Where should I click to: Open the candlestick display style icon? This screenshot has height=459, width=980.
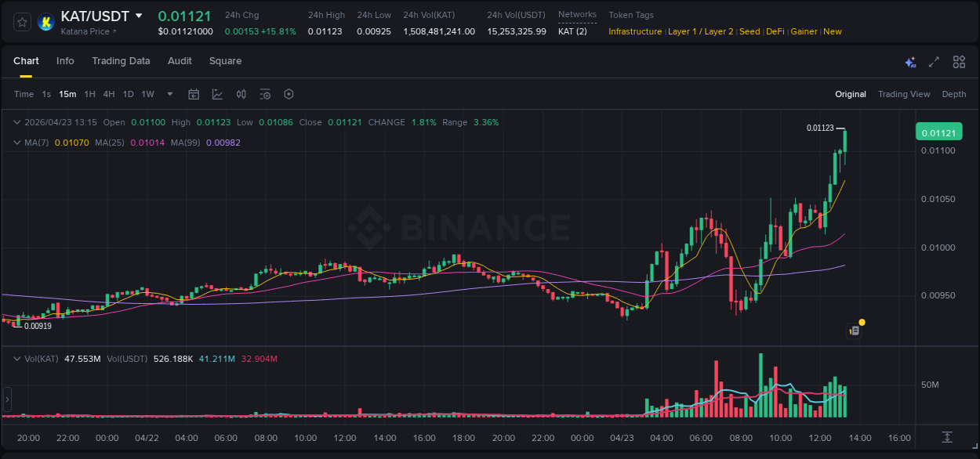241,94
